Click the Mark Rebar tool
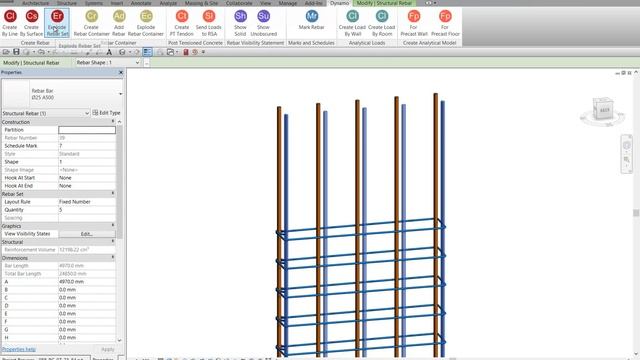Viewport: 640px width, 360px height. [311, 20]
